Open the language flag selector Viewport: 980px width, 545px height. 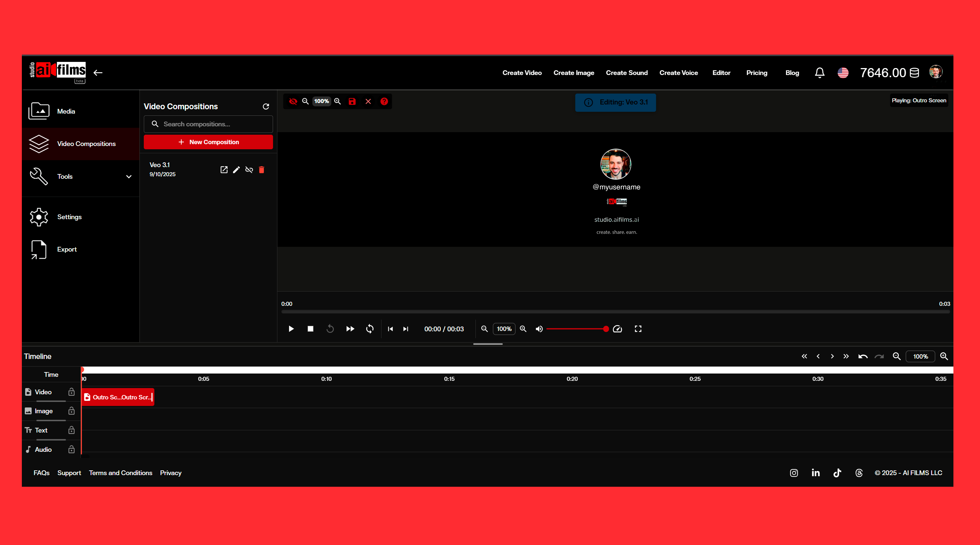click(x=843, y=72)
